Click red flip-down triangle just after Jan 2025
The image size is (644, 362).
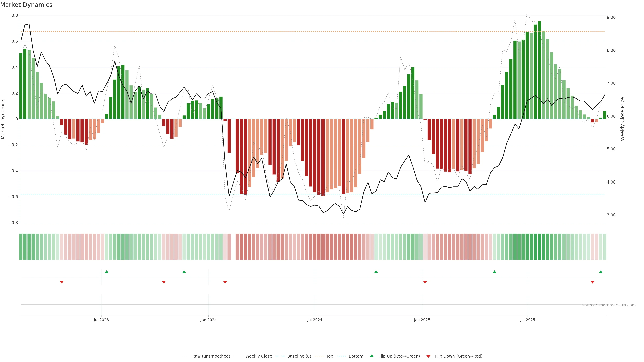click(425, 282)
